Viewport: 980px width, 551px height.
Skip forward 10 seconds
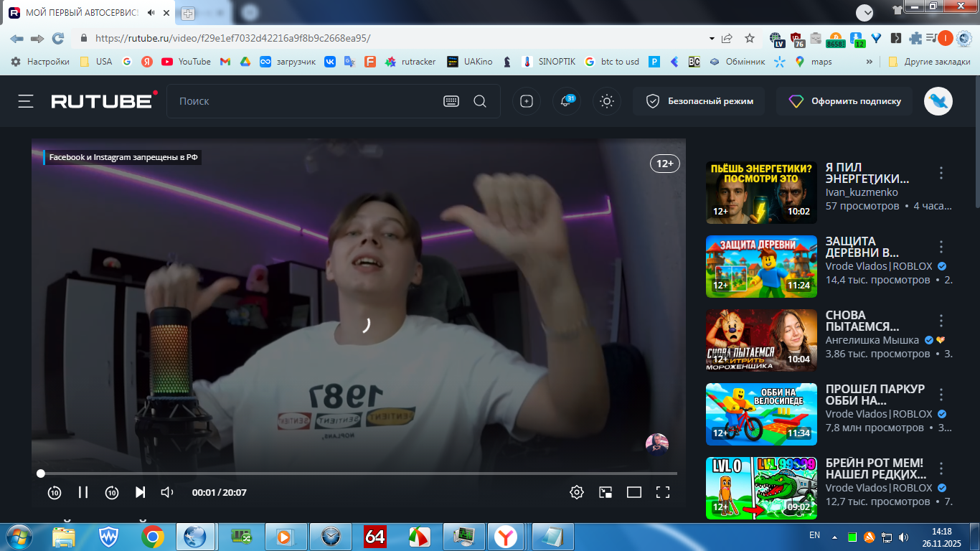point(112,492)
